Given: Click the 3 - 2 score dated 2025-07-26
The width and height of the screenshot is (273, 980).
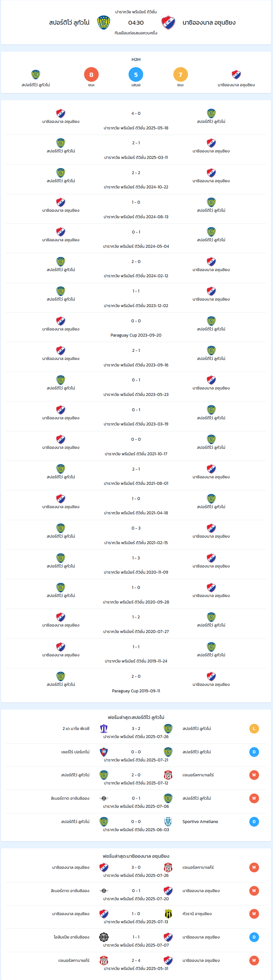Looking at the screenshot, I should point(136,729).
